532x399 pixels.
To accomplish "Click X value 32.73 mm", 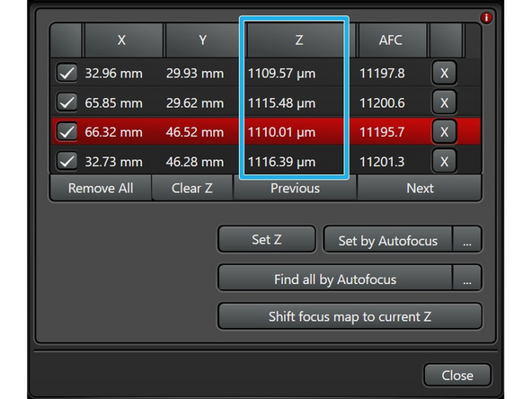I will (x=113, y=162).
